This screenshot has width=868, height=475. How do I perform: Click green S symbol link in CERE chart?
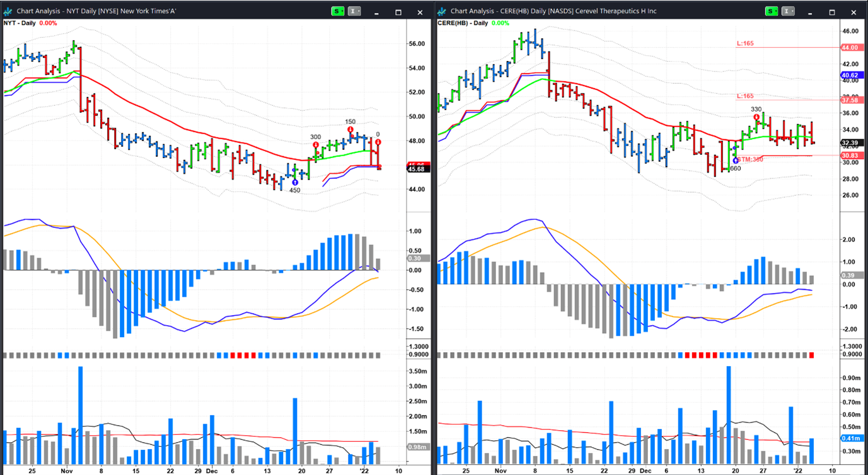click(x=771, y=11)
